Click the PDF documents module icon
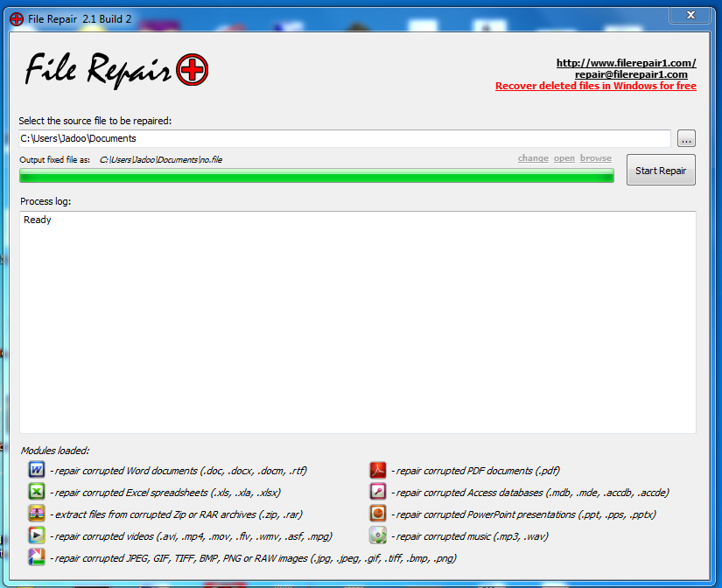722x588 pixels. tap(378, 470)
